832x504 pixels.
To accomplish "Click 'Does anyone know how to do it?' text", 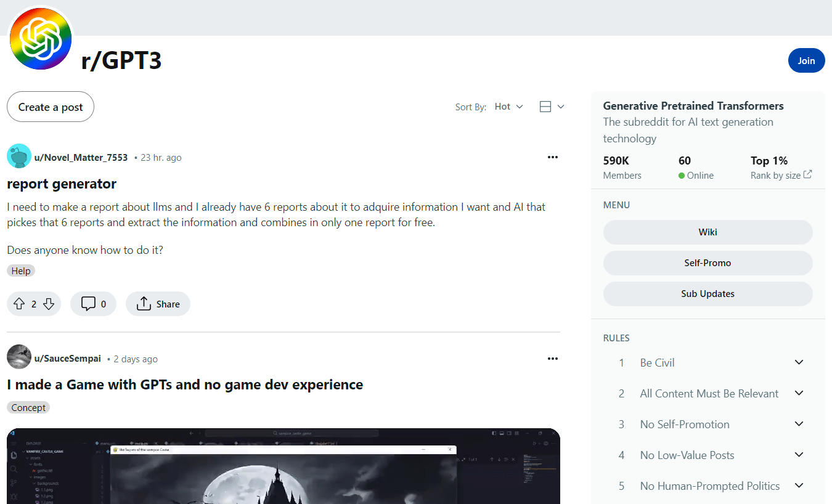I will pyautogui.click(x=85, y=250).
